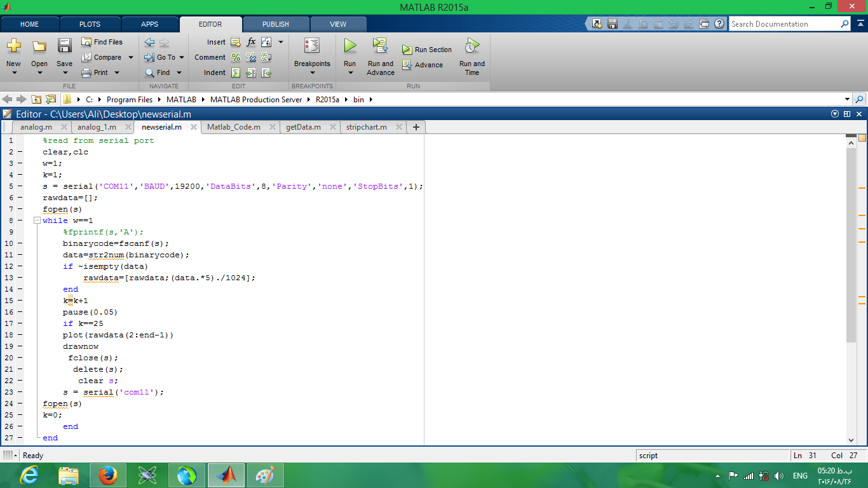Click the Save floppy disk icon
The height and width of the screenshot is (488, 868).
pos(64,46)
